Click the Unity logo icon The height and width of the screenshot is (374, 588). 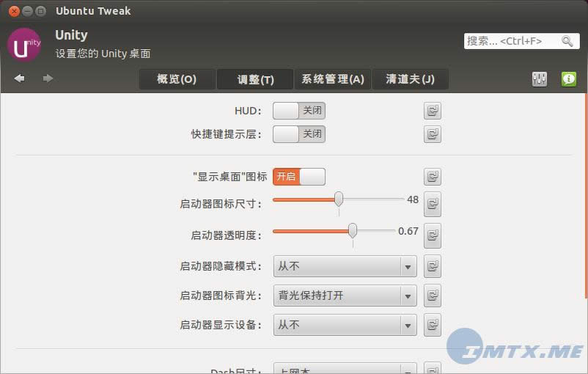tap(24, 45)
